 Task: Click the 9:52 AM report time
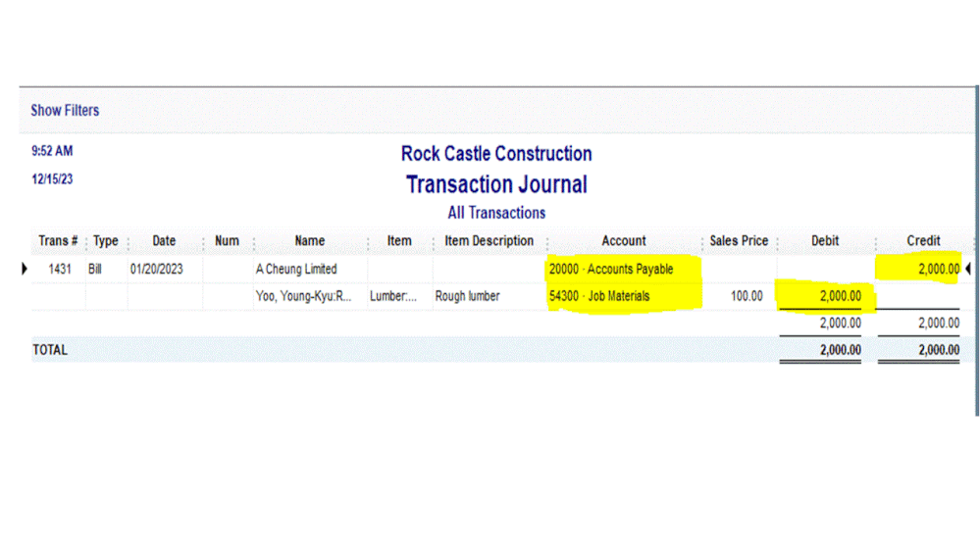point(53,151)
